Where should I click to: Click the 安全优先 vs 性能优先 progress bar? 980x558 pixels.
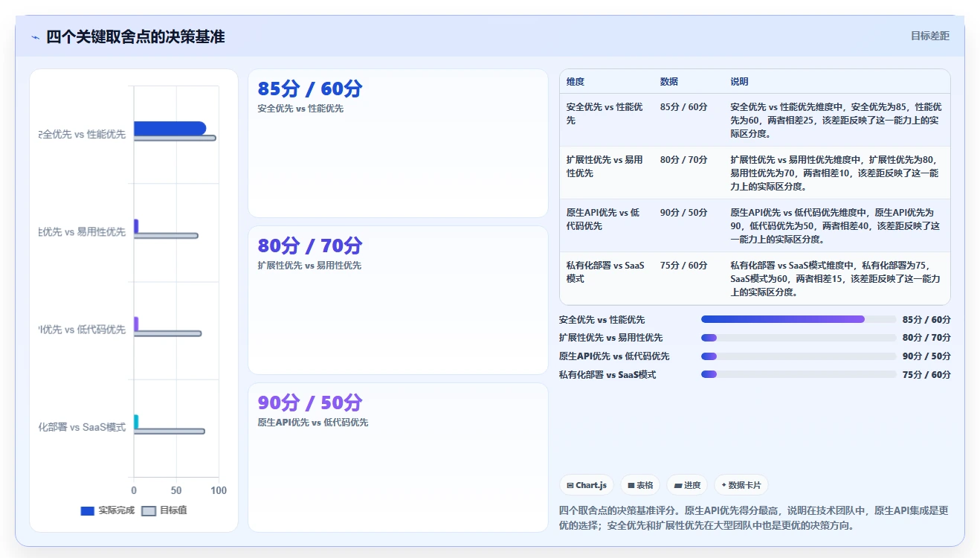point(799,320)
